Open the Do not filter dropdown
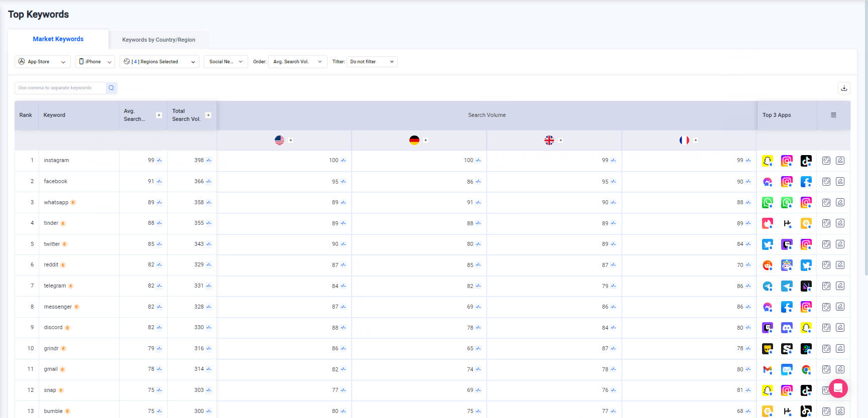The height and width of the screenshot is (418, 868). coord(372,62)
